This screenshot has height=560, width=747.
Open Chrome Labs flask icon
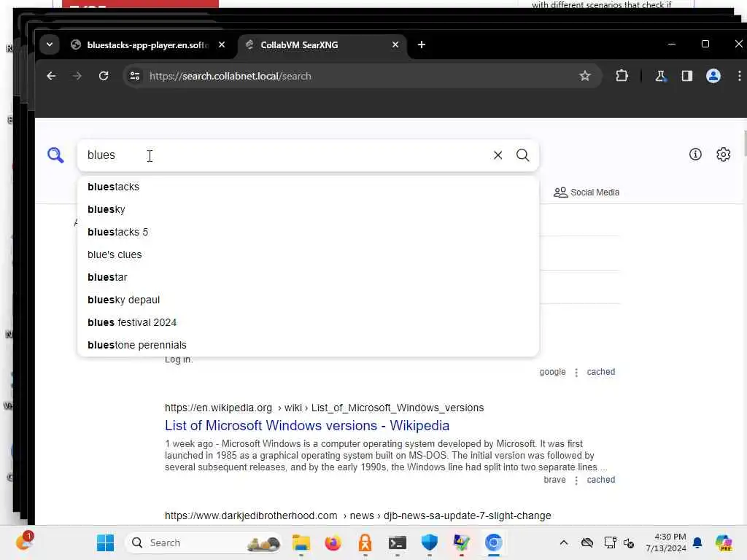pyautogui.click(x=660, y=76)
